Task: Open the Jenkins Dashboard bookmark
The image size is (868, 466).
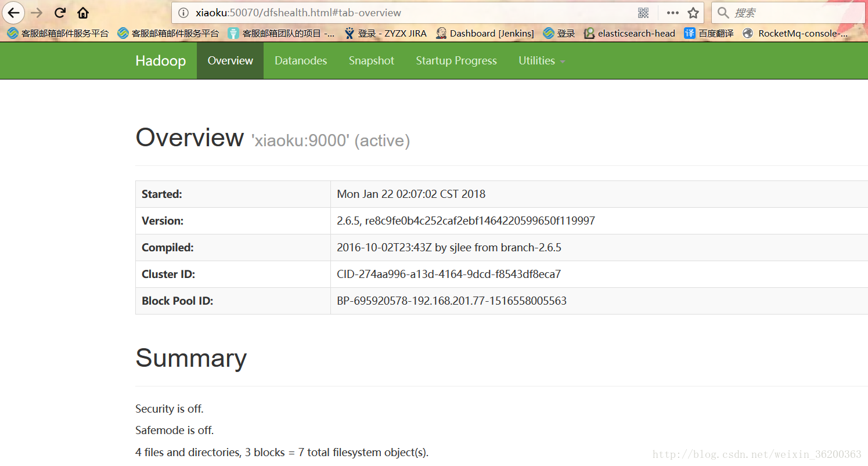Action: coord(485,33)
